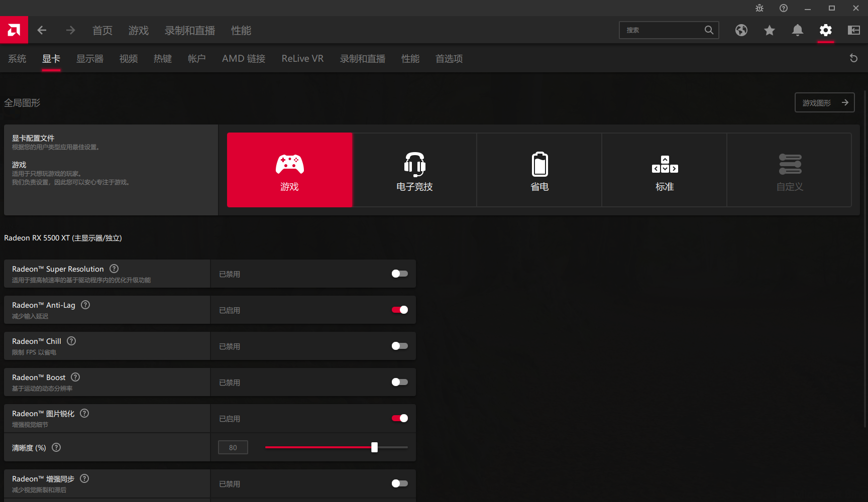Viewport: 868px width, 502px height.
Task: Show help for Radeon Anti-Lag
Action: pyautogui.click(x=85, y=305)
